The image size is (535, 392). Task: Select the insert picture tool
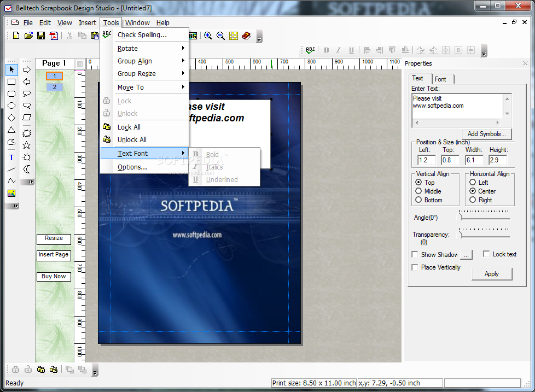(x=11, y=194)
